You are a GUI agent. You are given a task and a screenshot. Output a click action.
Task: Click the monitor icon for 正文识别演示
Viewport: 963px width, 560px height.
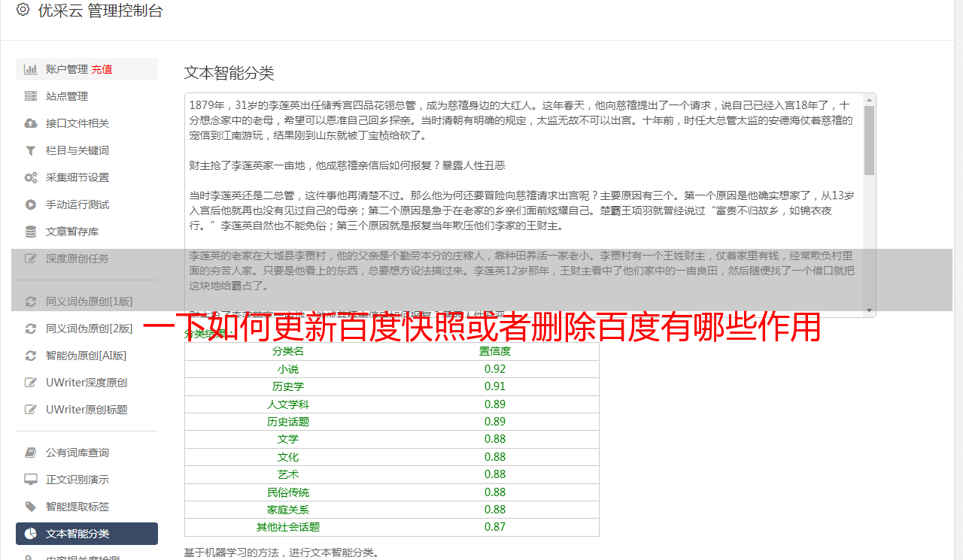[31, 480]
